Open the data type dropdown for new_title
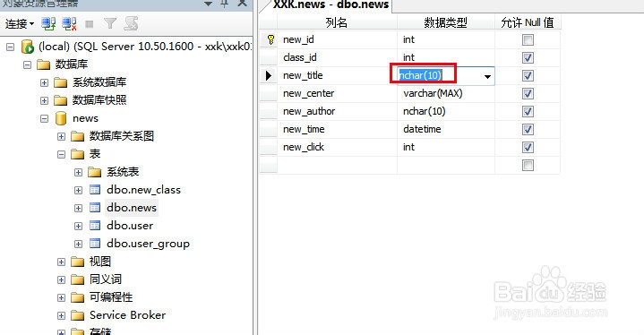The height and width of the screenshot is (335, 644). pos(487,76)
